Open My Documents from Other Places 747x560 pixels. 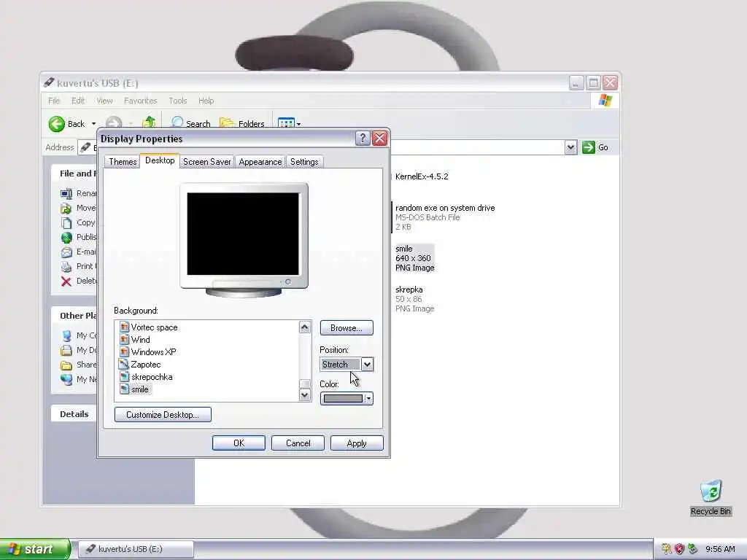[66, 350]
